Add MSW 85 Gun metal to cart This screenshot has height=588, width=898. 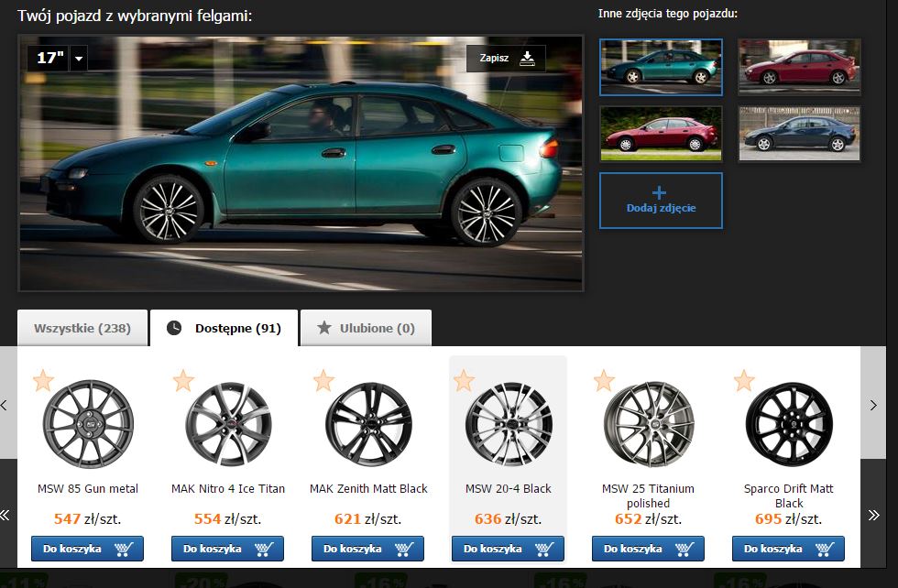coord(88,549)
